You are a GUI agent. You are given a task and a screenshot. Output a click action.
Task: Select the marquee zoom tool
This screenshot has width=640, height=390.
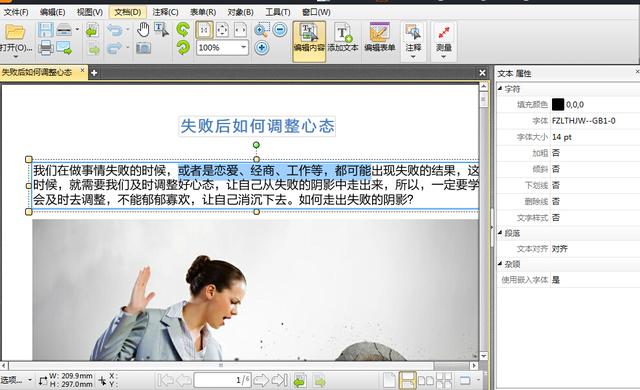pos(261,30)
